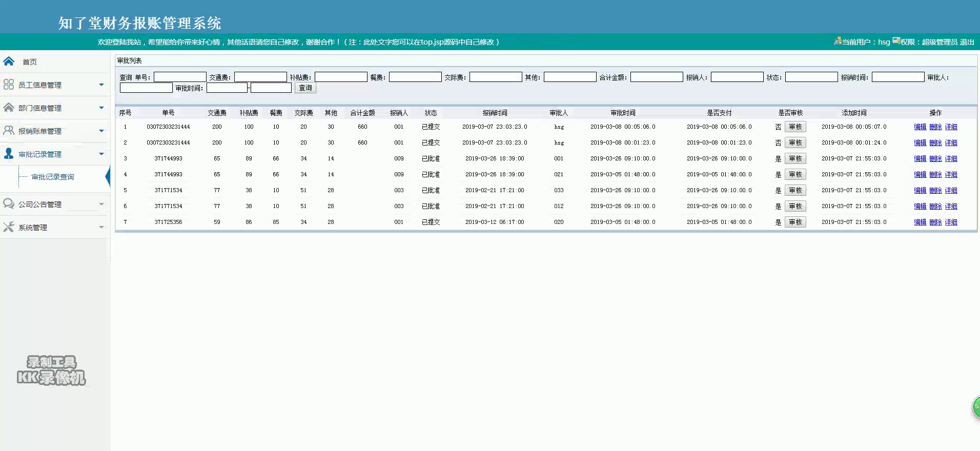Click the approval record management user icon
Image resolution: width=980 pixels, height=451 pixels.
tap(9, 154)
